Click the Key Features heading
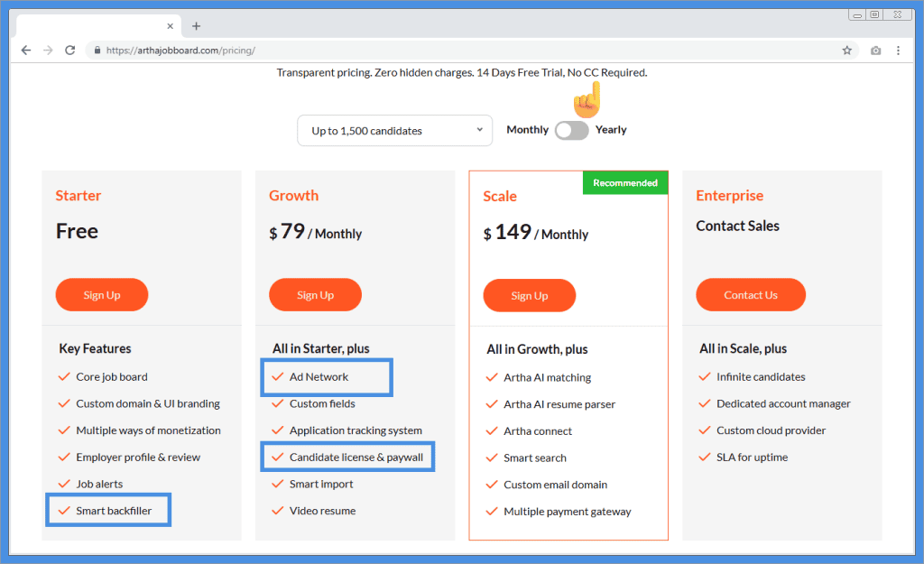This screenshot has height=564, width=924. point(95,348)
